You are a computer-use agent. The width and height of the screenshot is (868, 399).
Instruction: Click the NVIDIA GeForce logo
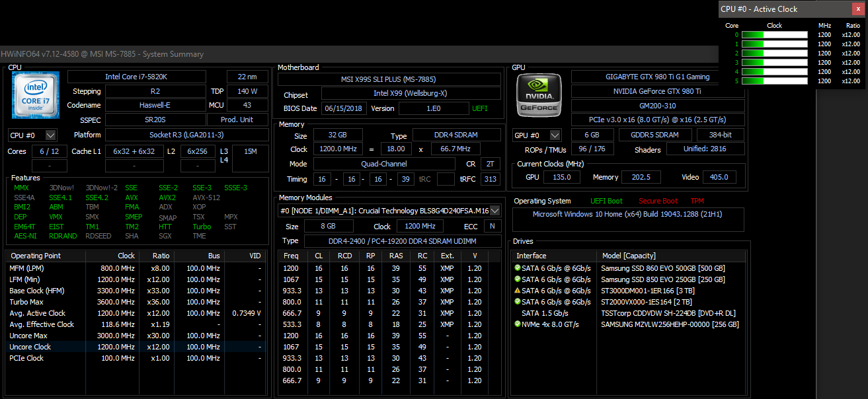click(x=538, y=95)
